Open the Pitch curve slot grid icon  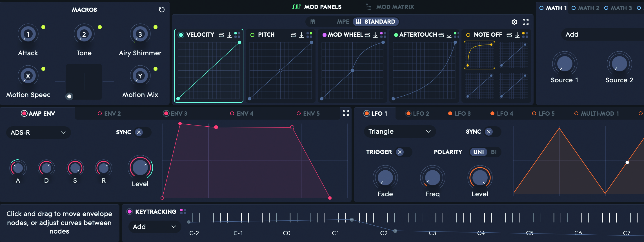pyautogui.click(x=309, y=35)
